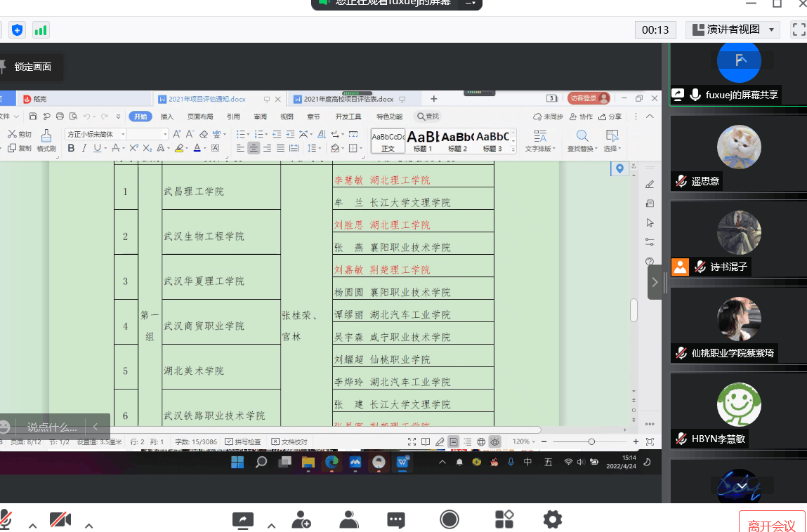
Task: Click the share screen icon in meeting toolbar
Action: (242, 519)
